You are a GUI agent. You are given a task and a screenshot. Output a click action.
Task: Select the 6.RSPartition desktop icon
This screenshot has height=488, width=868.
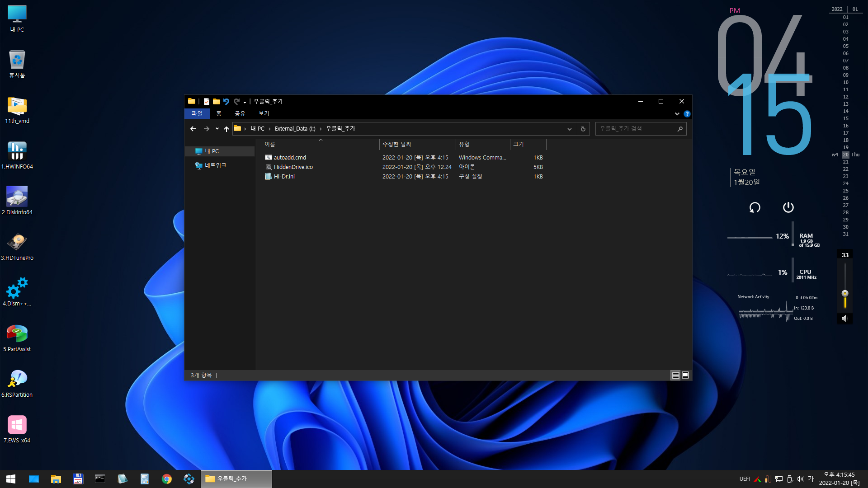pos(17,383)
